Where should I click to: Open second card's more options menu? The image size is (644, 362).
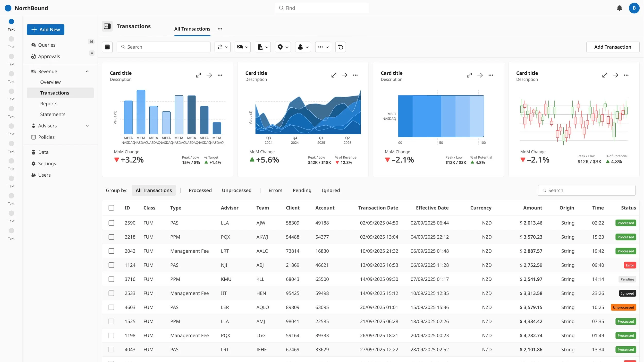355,75
